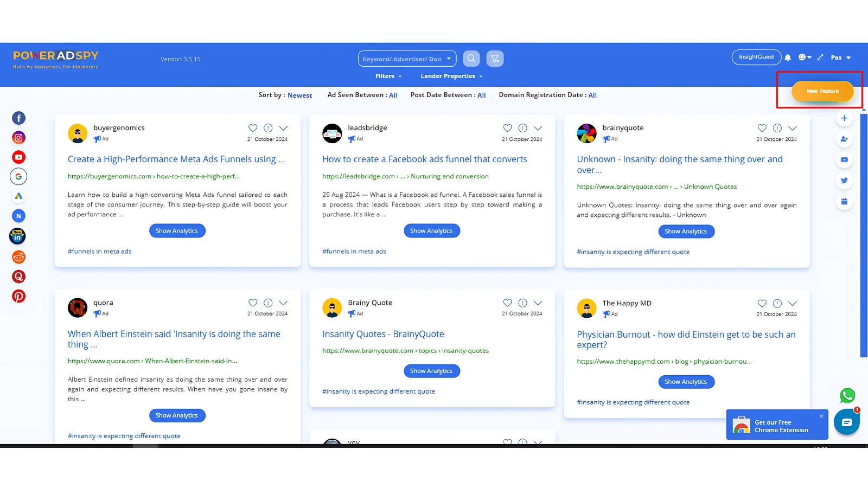Expand the buyergenomics card chevron

[283, 128]
